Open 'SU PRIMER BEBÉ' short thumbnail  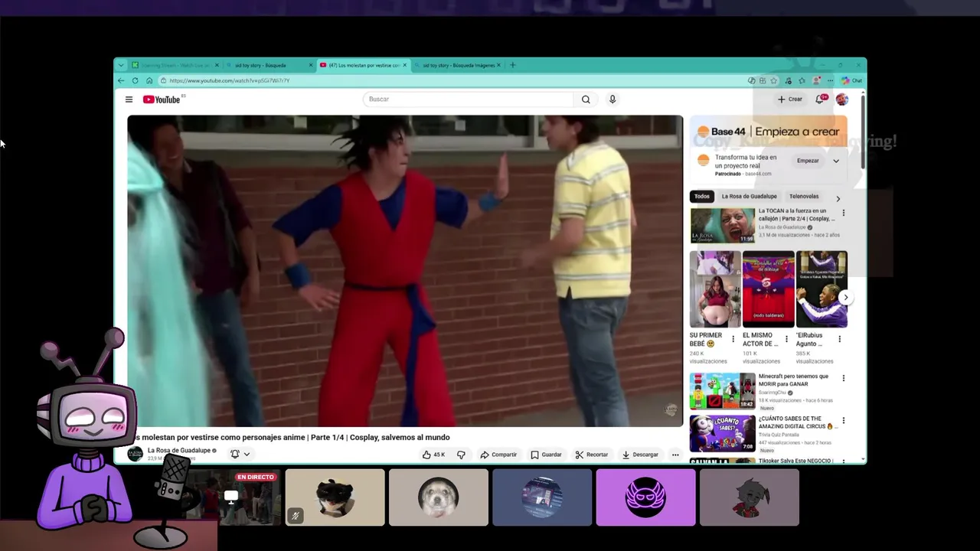point(715,289)
